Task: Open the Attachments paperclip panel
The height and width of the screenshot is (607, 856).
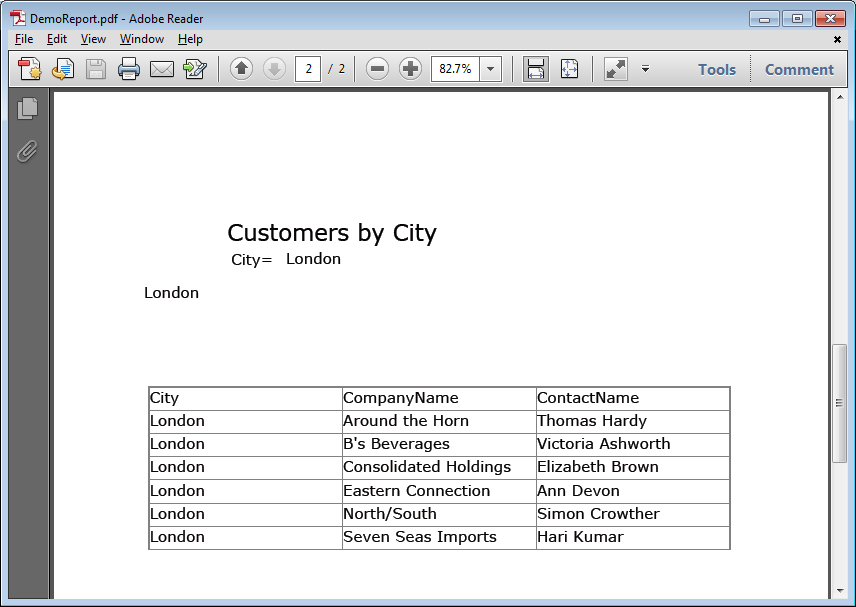Action: click(27, 151)
